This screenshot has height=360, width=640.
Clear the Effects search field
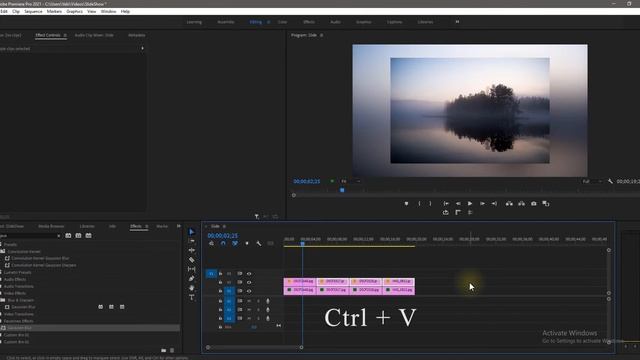[x=59, y=236]
